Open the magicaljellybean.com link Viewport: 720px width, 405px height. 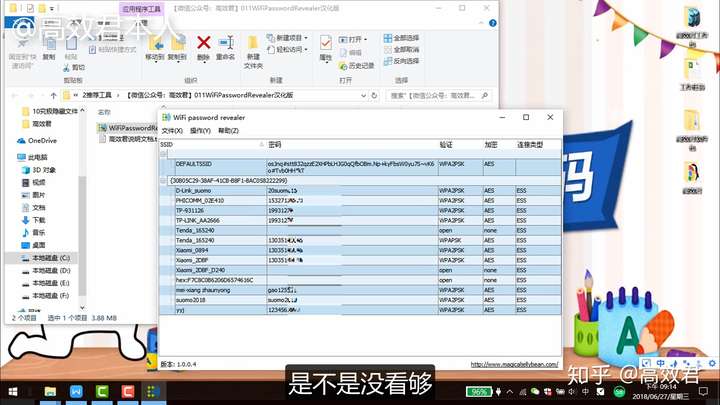514,364
